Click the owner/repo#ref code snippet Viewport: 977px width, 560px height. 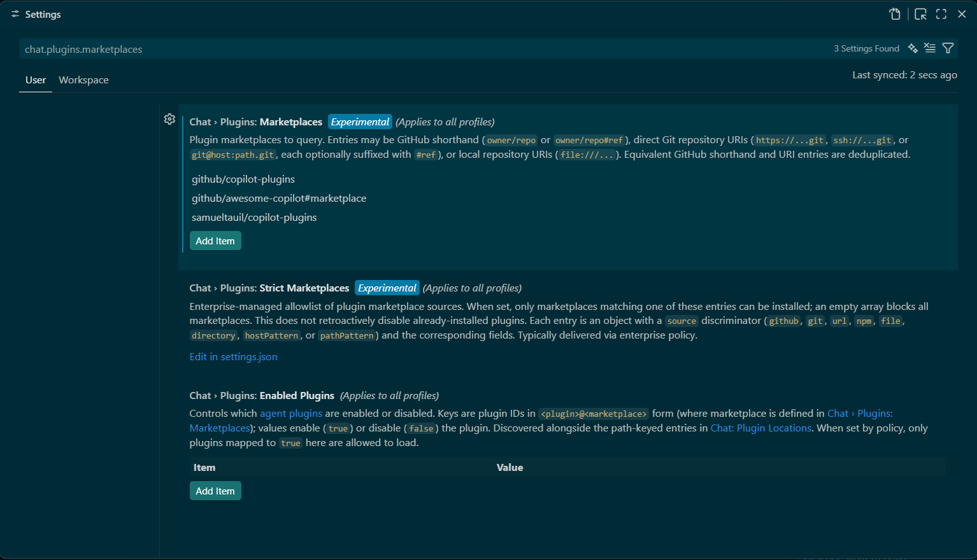tap(589, 141)
